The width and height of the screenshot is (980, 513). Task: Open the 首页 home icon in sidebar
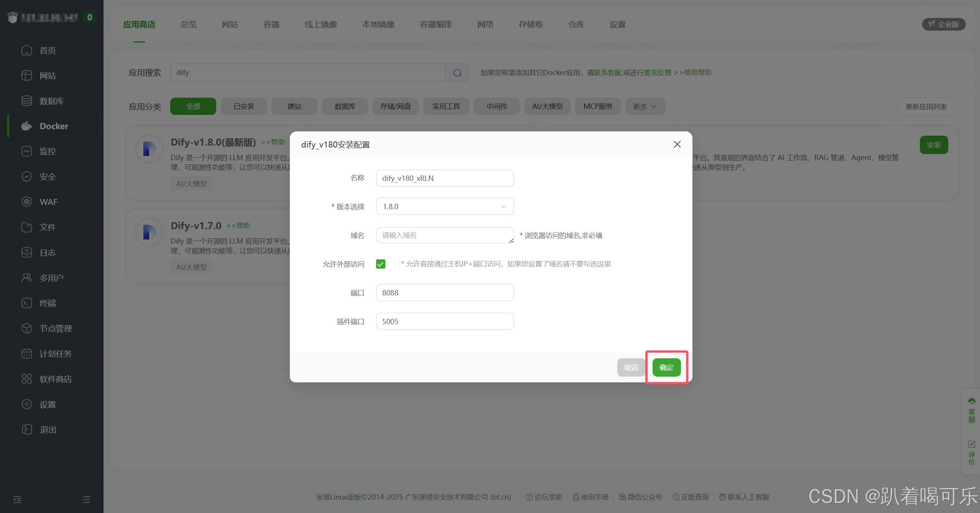[x=26, y=50]
